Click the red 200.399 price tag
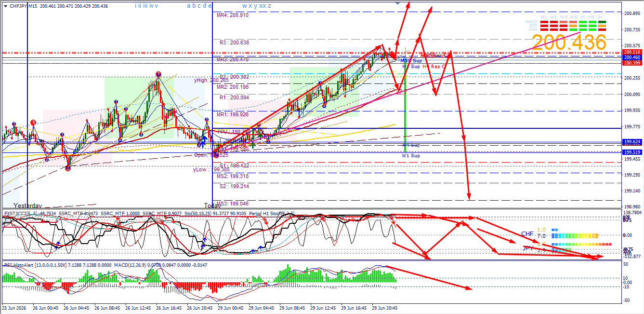644x314 pixels. click(631, 63)
